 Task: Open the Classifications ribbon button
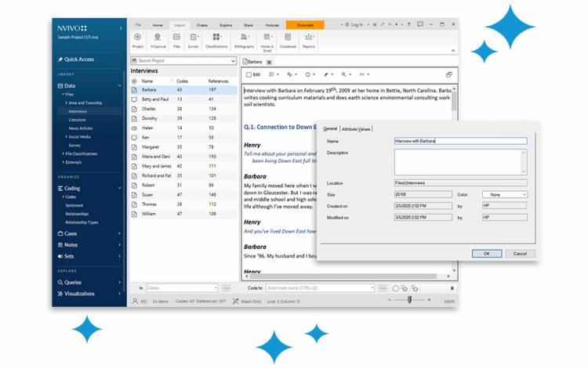[216, 41]
